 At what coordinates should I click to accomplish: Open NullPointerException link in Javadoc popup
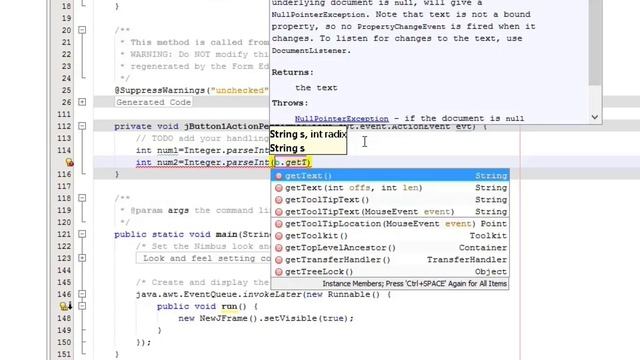342,119
